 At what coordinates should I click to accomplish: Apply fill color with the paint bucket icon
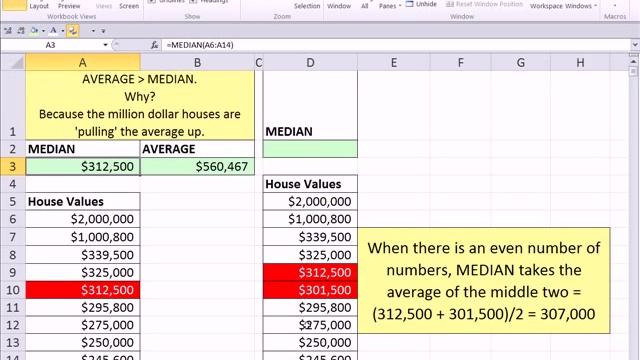[35, 31]
